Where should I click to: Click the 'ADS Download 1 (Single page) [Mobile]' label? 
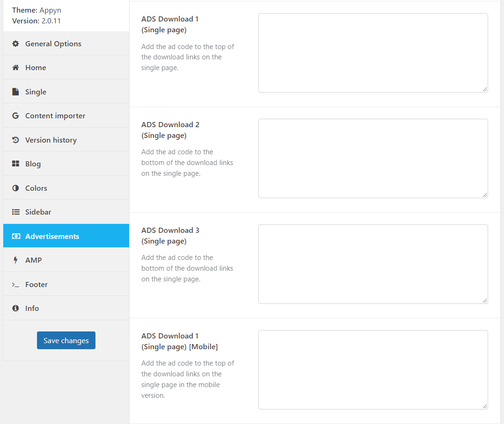coord(179,341)
